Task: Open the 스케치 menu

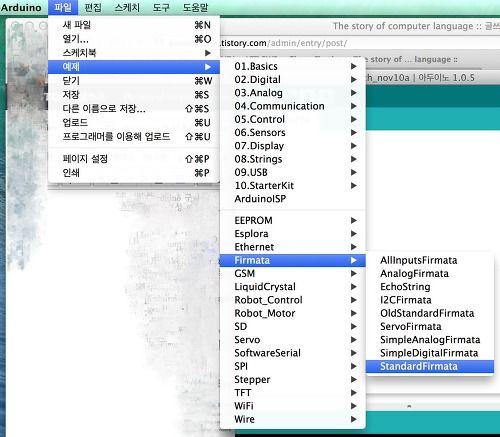Action: [x=127, y=7]
